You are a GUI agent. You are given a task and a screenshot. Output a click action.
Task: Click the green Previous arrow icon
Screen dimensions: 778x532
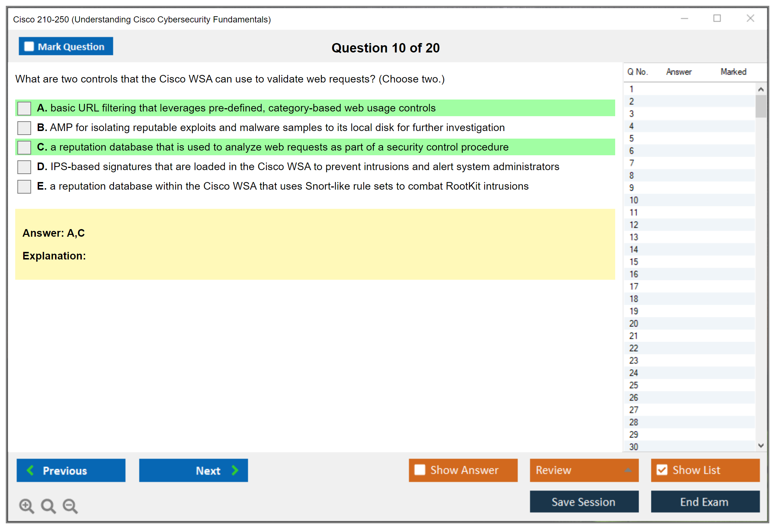point(31,470)
